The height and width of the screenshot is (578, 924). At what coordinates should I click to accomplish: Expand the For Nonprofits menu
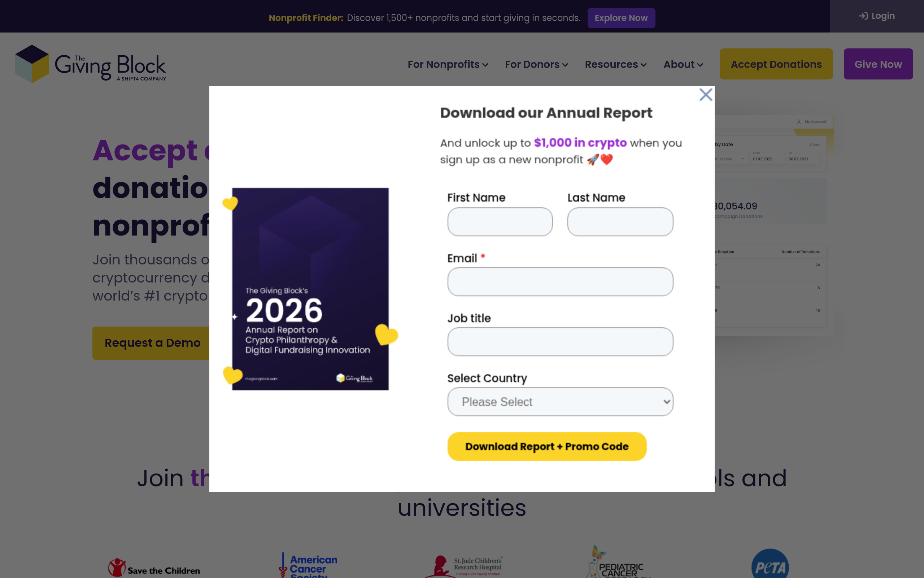[x=448, y=64]
